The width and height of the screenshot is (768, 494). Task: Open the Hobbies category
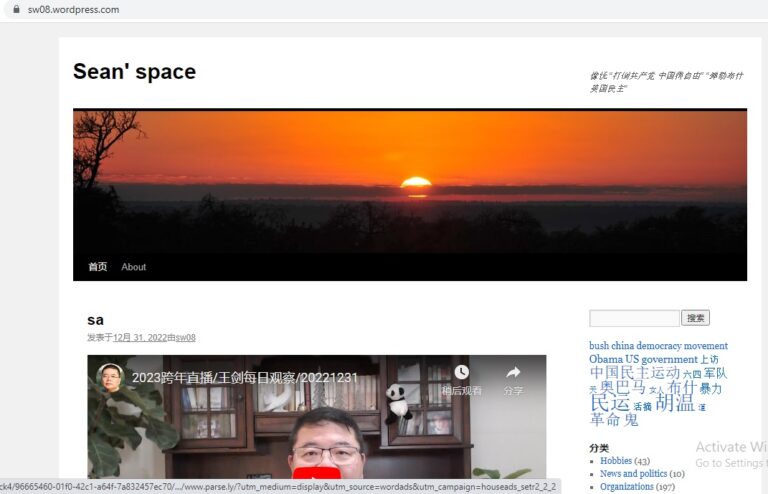(616, 461)
